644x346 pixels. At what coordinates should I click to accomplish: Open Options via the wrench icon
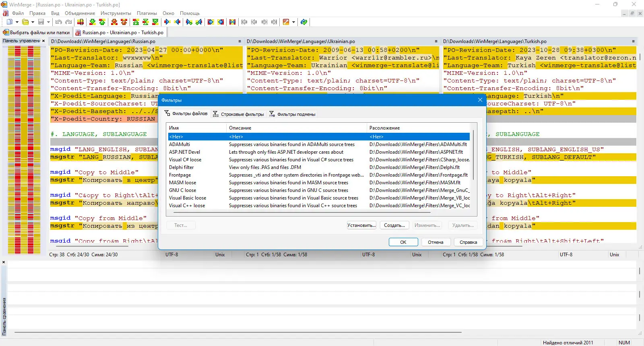(x=286, y=22)
